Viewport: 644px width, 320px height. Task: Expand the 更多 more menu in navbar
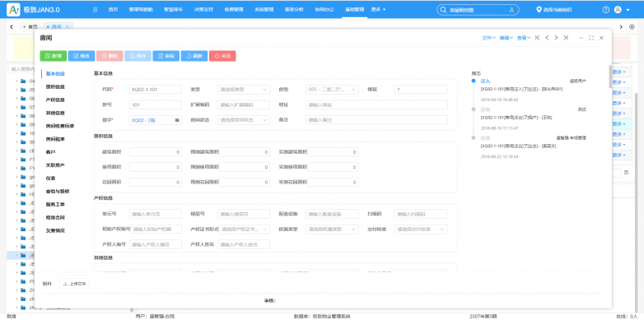pos(378,9)
